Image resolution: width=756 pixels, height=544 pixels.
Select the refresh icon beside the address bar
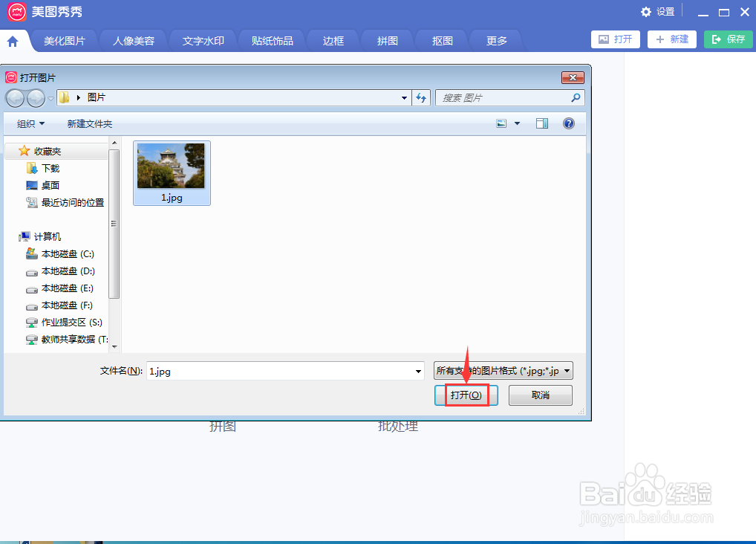(421, 97)
